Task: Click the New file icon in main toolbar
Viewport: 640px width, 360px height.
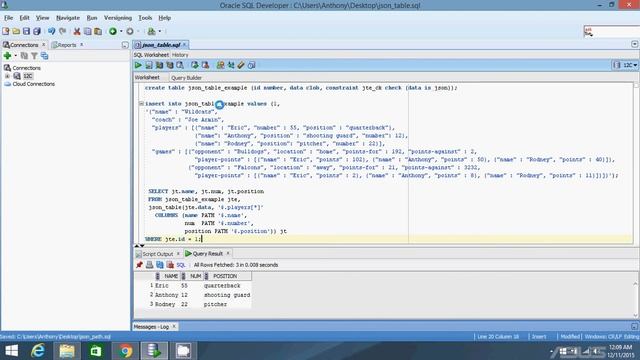Action: coord(6,31)
